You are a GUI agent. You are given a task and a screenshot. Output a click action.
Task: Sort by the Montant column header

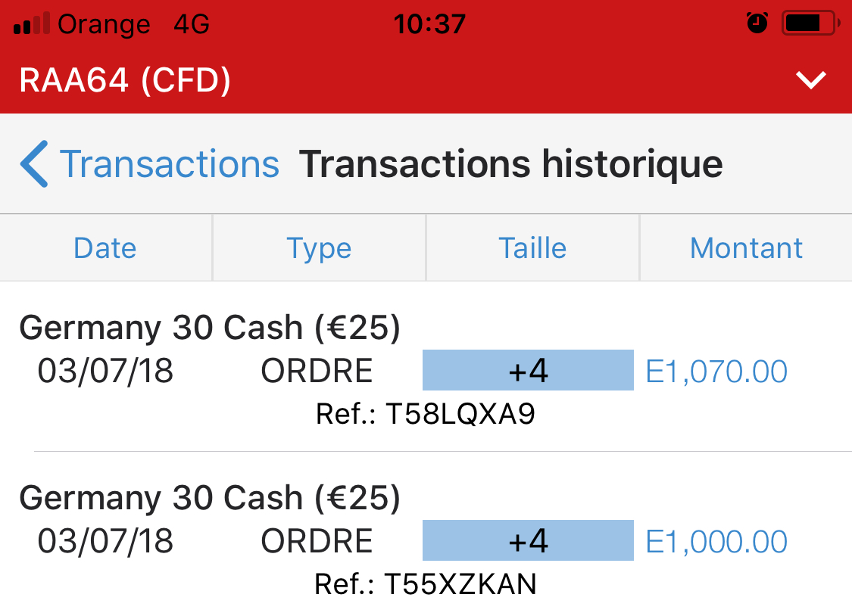pyautogui.click(x=746, y=248)
